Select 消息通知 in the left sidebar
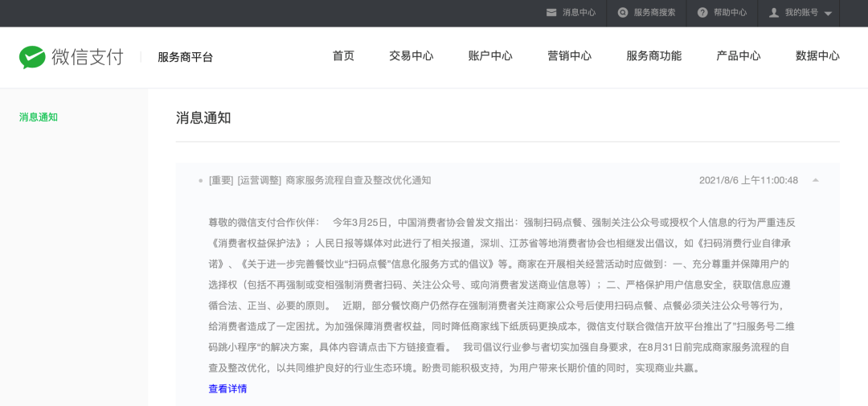868x406 pixels. (39, 117)
